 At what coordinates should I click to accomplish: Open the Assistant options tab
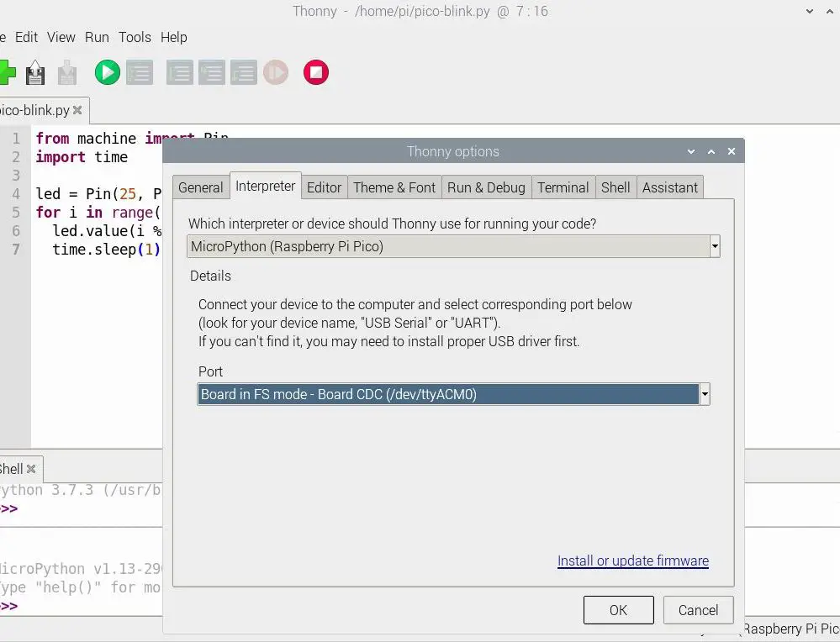(670, 188)
